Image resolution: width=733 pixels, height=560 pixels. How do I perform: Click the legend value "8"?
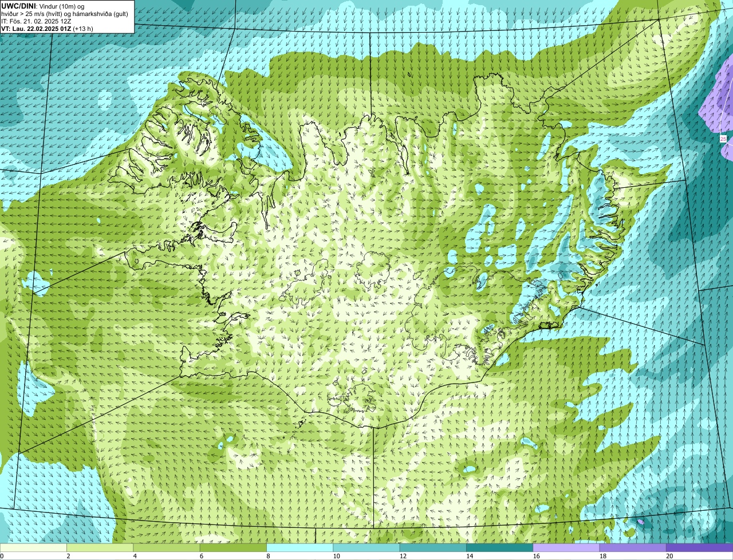pyautogui.click(x=267, y=556)
